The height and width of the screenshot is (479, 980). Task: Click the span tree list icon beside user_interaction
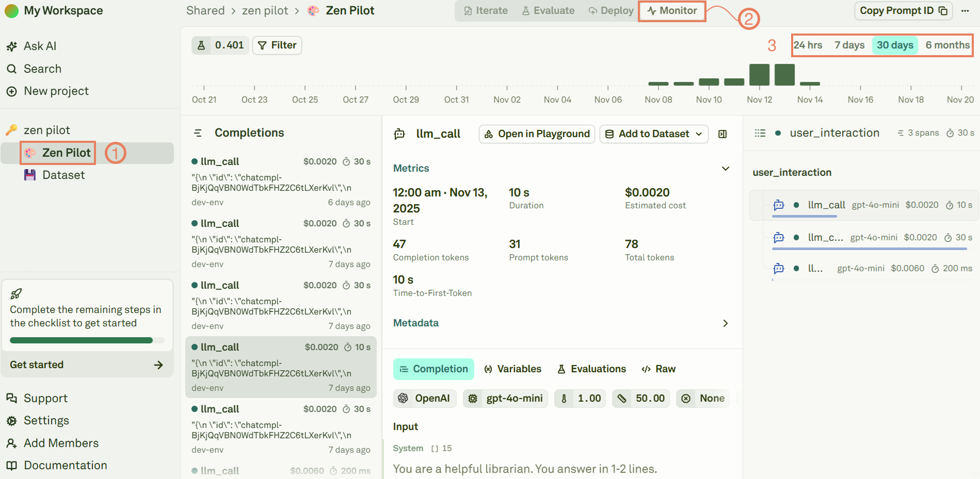point(760,133)
